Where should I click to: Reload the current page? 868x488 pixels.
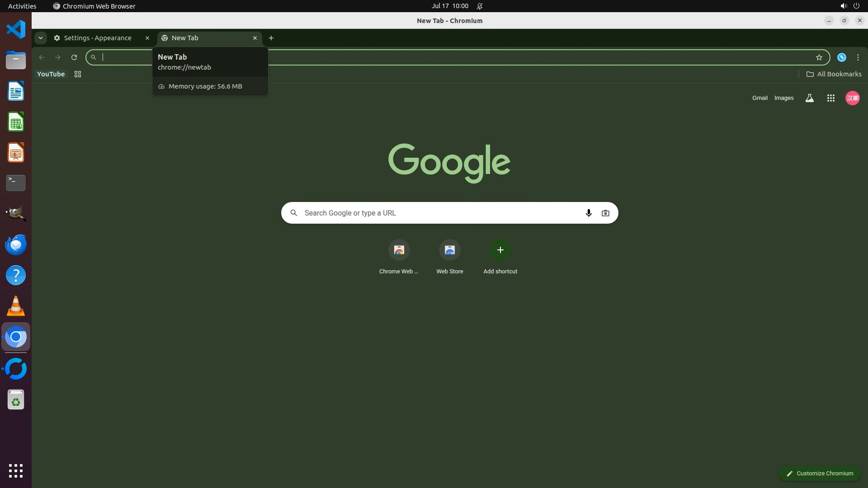(x=74, y=57)
